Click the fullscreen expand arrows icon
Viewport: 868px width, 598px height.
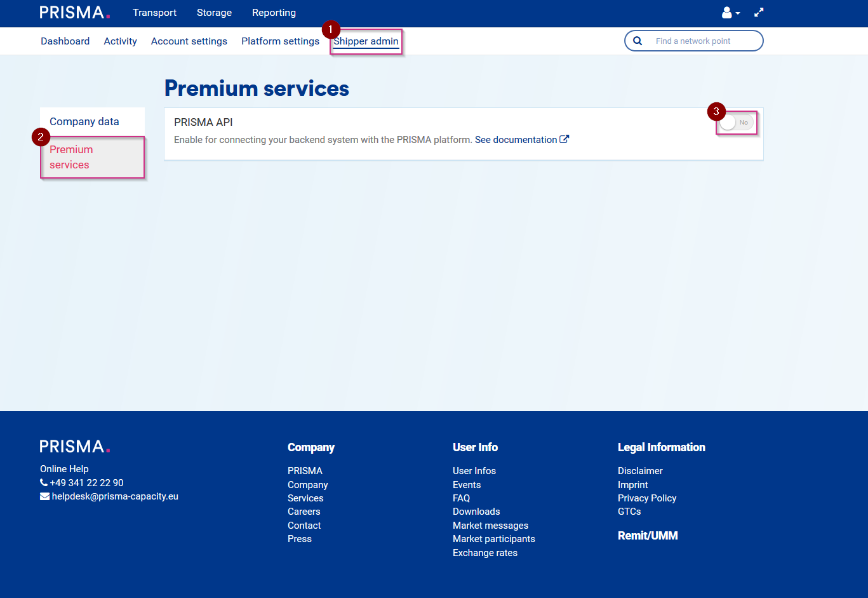pos(759,12)
